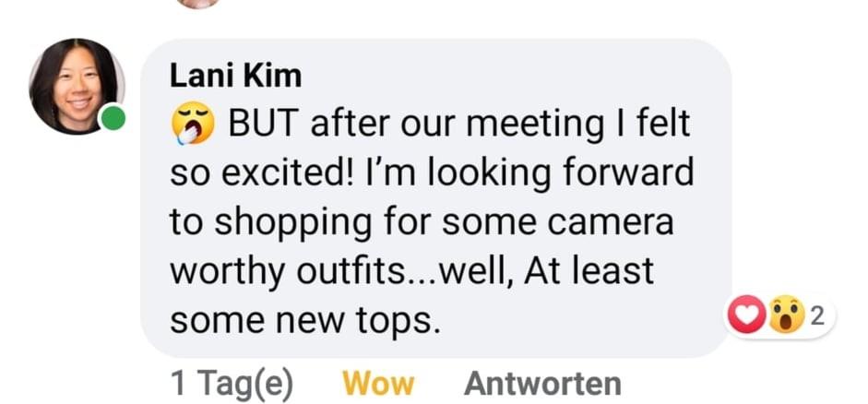Select the comment's gray text bubble
868x404 pixels.
(x=436, y=198)
